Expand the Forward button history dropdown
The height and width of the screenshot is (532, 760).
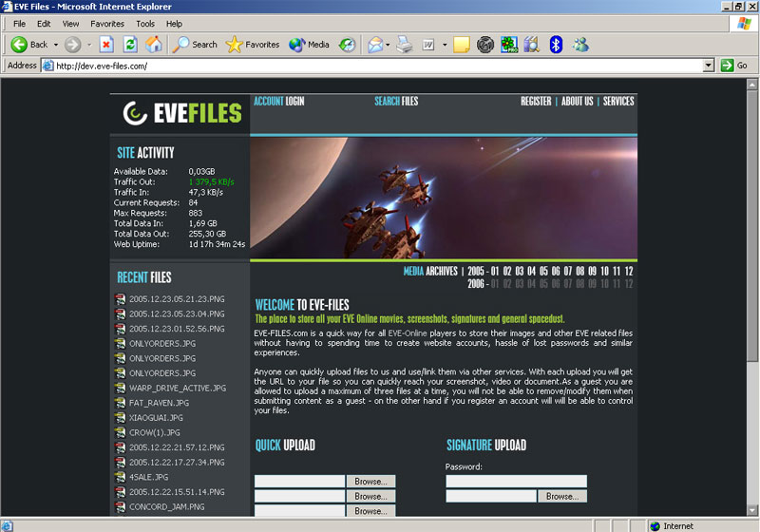[89, 45]
